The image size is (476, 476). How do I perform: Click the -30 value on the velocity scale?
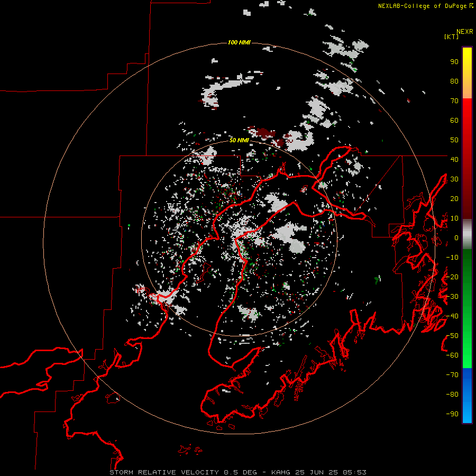[x=452, y=297]
